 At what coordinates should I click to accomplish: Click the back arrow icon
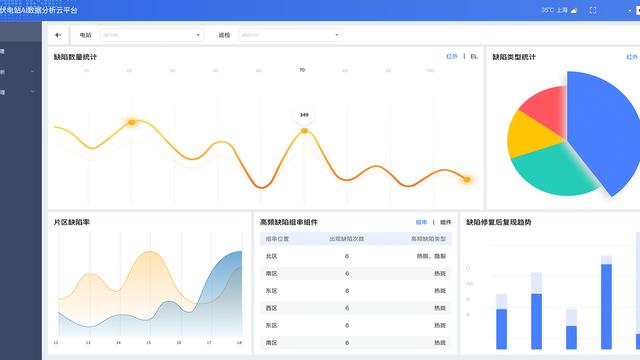[x=58, y=35]
